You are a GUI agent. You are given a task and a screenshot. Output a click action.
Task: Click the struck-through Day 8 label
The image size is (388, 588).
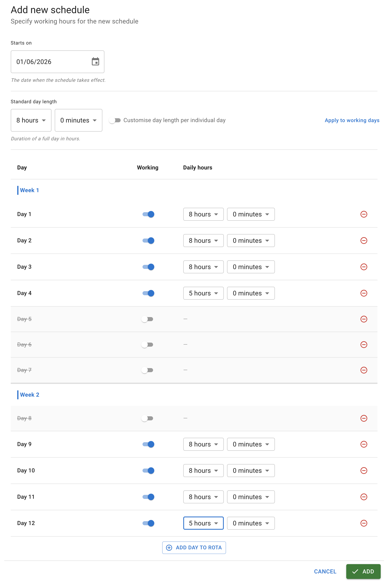[x=24, y=418]
